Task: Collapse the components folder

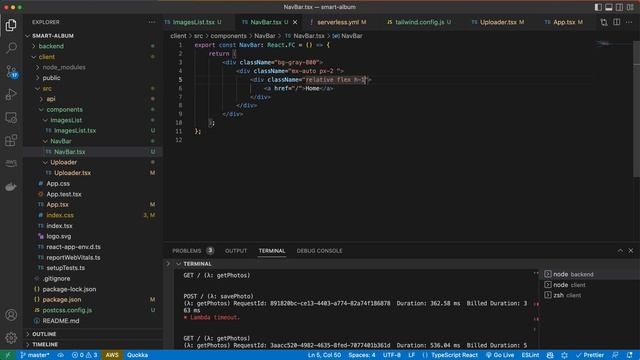Action: [93, 110]
